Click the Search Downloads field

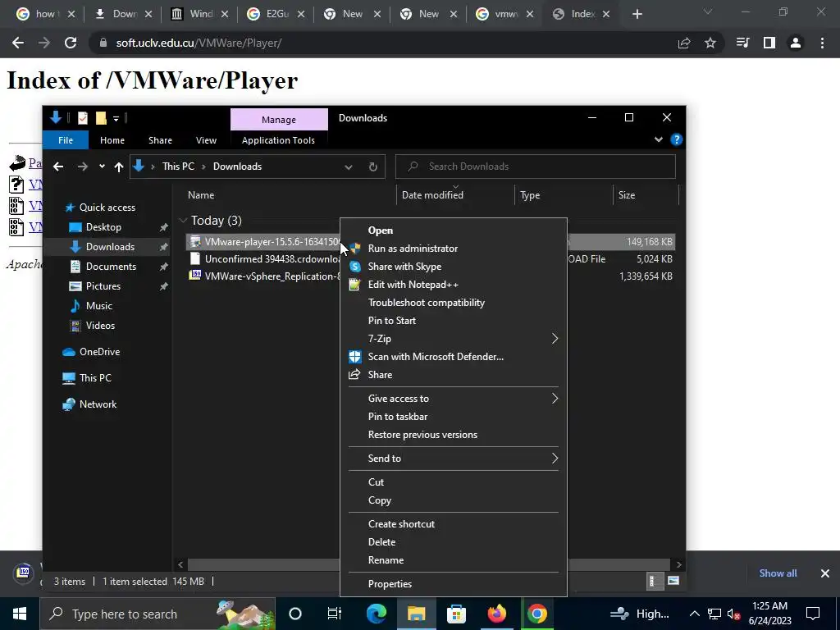pos(535,167)
